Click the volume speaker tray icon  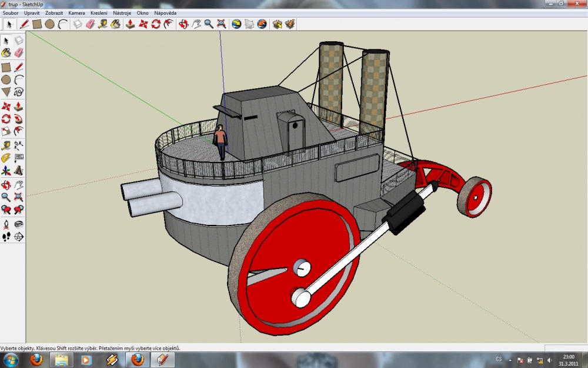tap(549, 360)
